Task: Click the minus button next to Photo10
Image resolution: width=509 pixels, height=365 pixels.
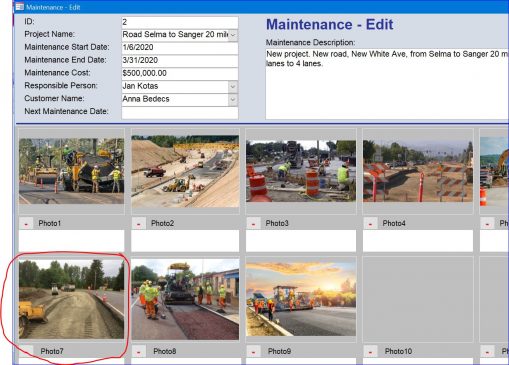Action: pos(370,351)
